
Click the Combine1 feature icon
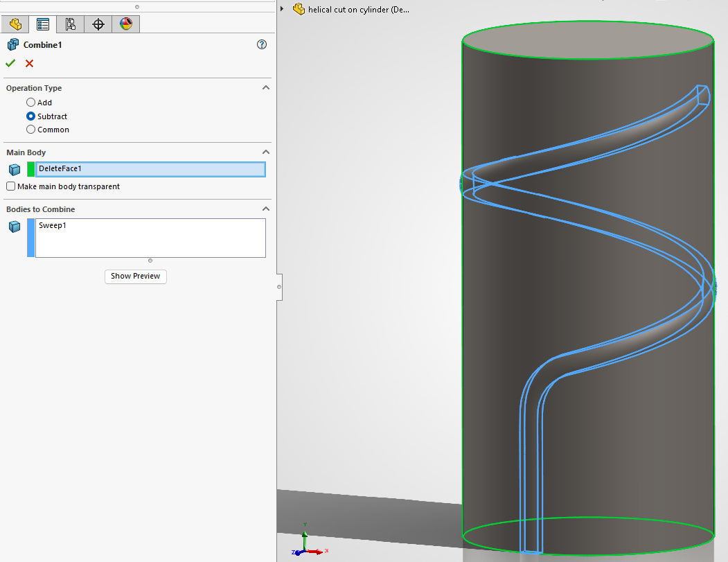tap(13, 44)
